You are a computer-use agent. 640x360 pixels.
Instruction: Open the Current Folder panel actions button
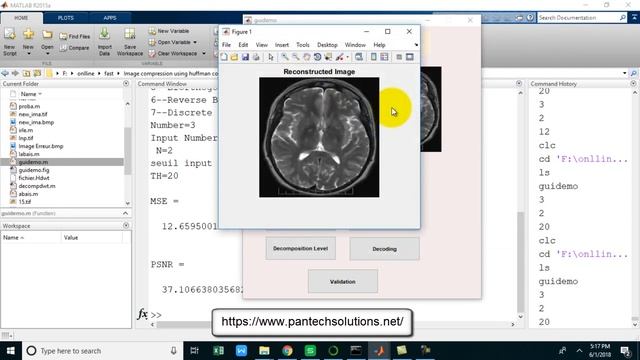click(x=126, y=83)
